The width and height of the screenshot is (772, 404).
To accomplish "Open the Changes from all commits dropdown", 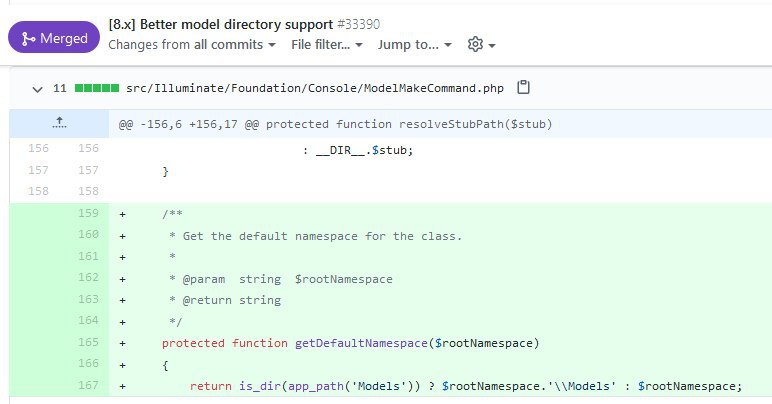I will pos(192,45).
